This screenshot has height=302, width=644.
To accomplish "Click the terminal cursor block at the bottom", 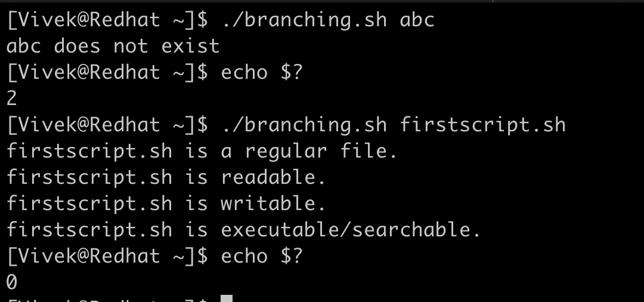I will [226, 298].
